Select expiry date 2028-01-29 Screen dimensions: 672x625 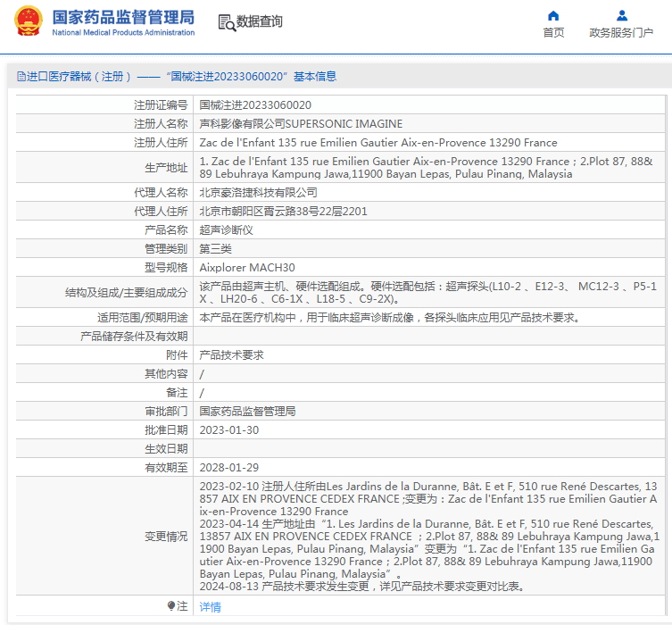[229, 468]
